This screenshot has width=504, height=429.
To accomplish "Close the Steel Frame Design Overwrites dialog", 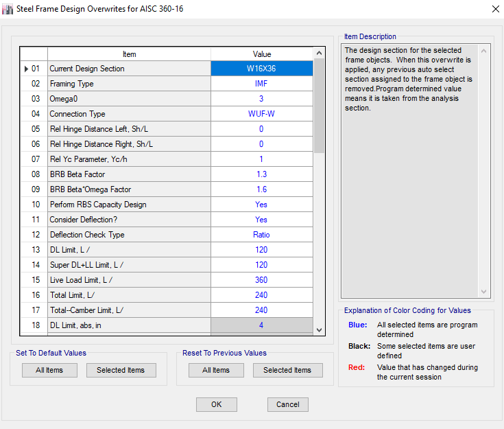I will (495, 9).
